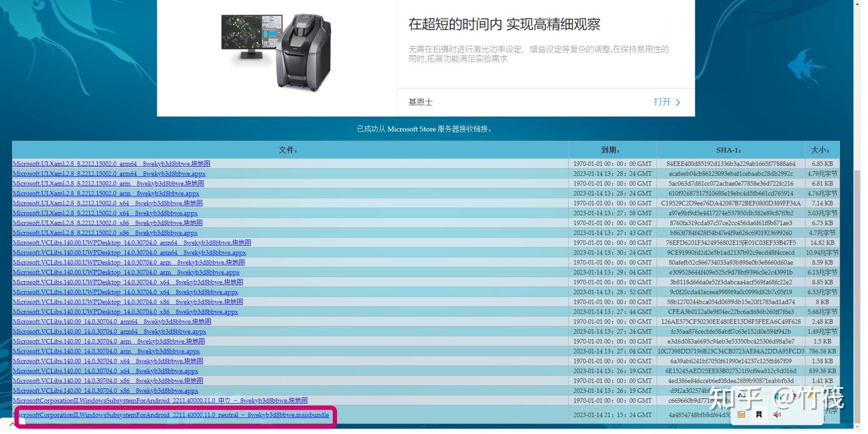
Task: Click the 文件 column header
Action: click(x=288, y=150)
